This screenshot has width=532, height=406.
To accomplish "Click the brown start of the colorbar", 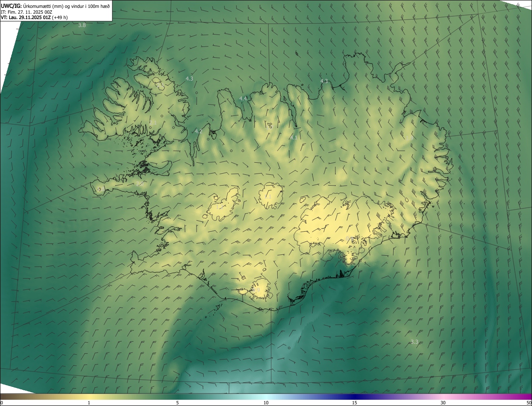I will [x=8, y=396].
